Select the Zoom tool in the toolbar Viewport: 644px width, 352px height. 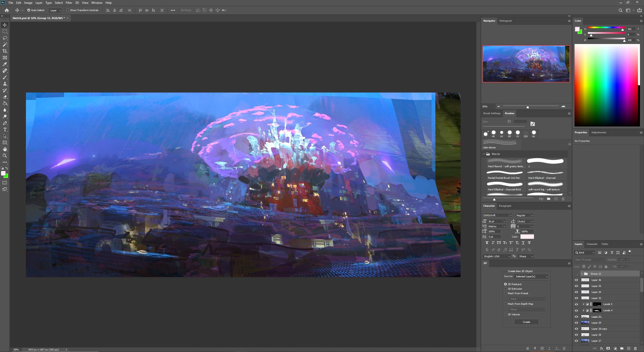pyautogui.click(x=5, y=155)
